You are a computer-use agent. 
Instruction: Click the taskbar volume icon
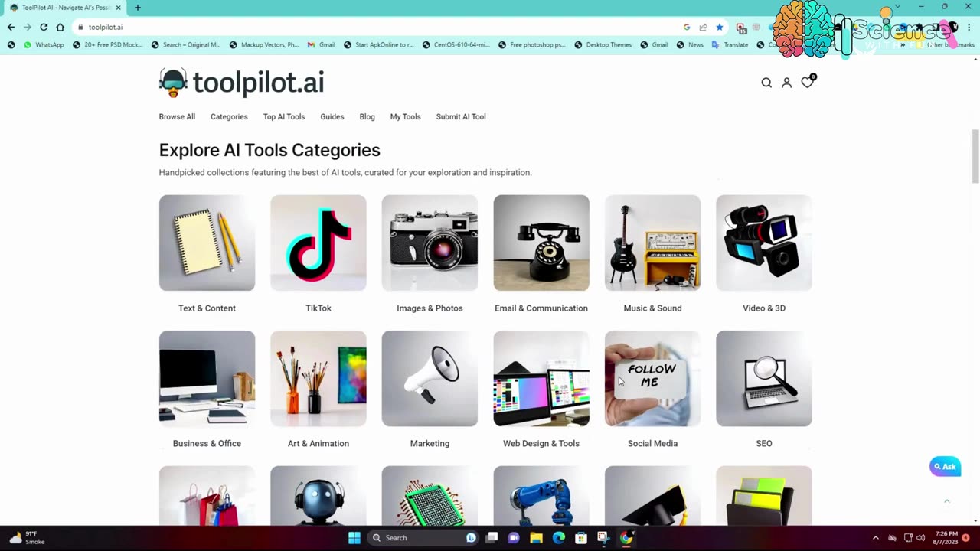coord(920,538)
